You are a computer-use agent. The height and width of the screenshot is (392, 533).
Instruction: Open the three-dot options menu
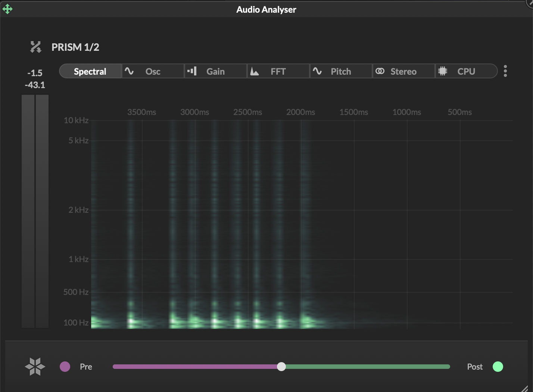[505, 71]
